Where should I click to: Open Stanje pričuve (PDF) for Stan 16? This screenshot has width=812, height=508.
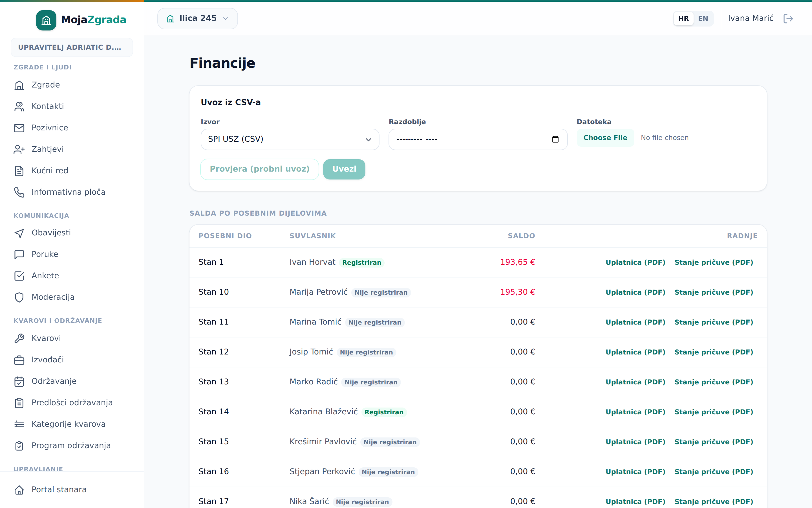pos(714,472)
